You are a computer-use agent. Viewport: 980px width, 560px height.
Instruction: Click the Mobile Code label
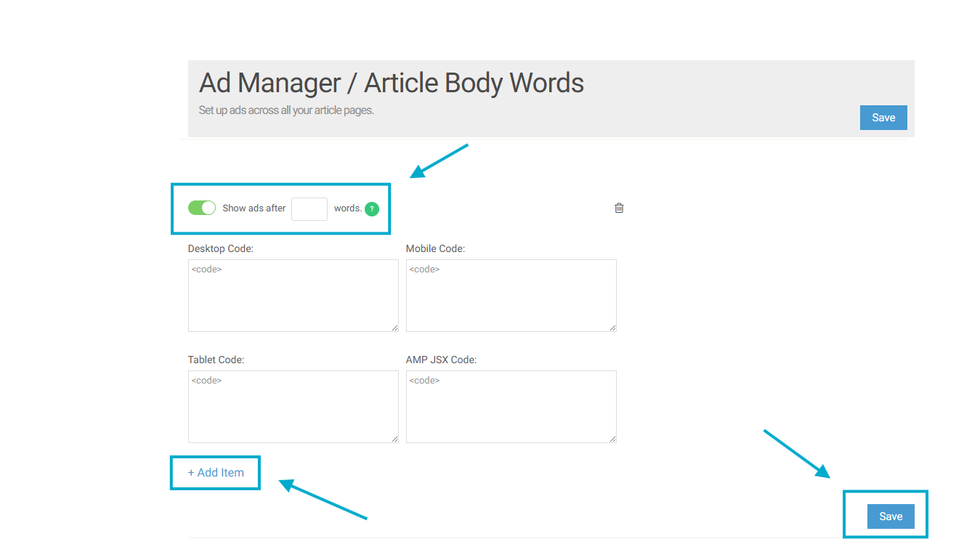tap(435, 248)
